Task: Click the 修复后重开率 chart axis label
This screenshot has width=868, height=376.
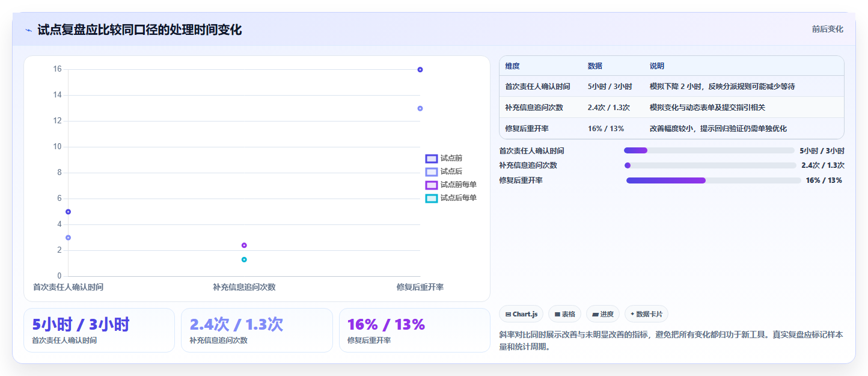Action: pos(420,287)
